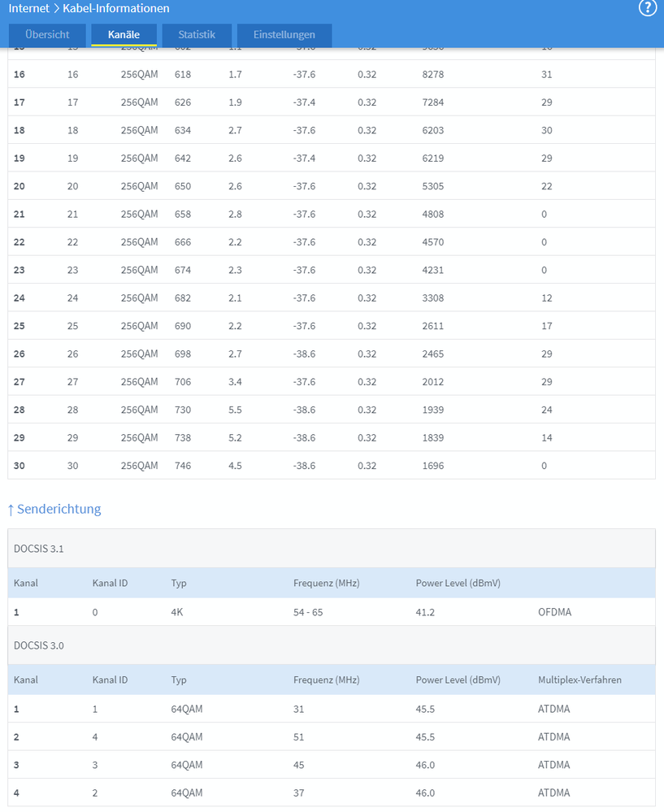Screen dimensions: 664x812
Task: Click the Power Level column header in DOCSIS 3.0
Action: coord(458,680)
